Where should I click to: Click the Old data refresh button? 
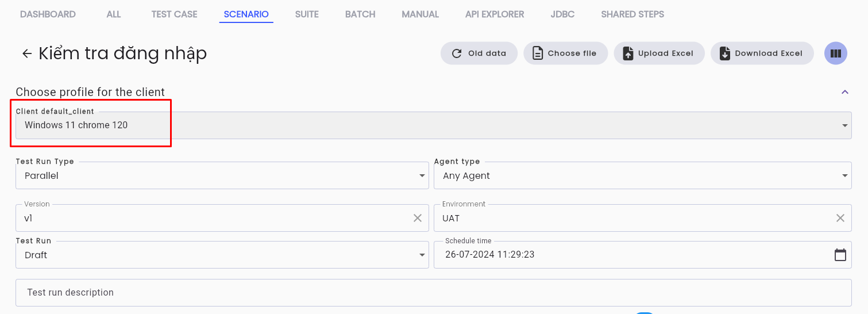tap(479, 53)
